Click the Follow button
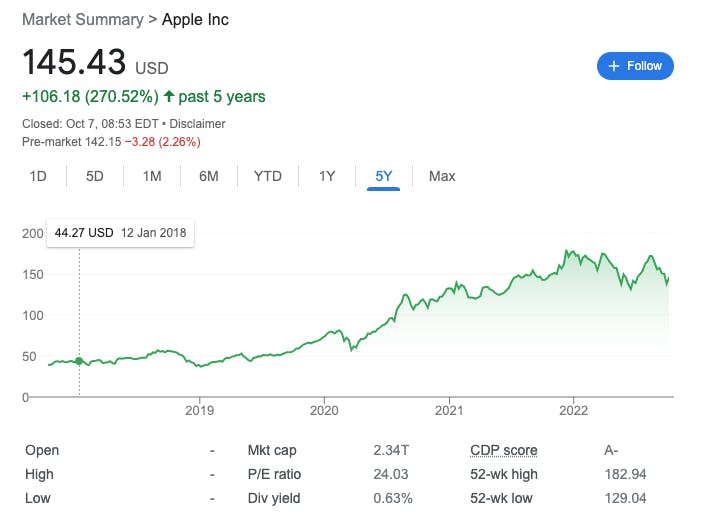This screenshot has width=705, height=517. click(x=635, y=66)
